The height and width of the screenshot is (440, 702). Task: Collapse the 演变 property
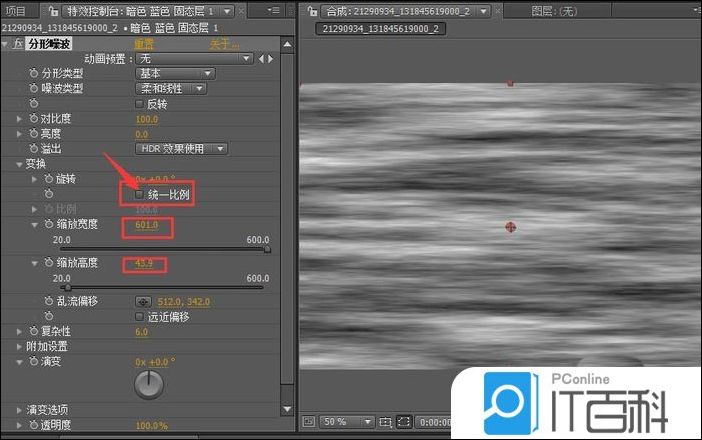pos(19,362)
